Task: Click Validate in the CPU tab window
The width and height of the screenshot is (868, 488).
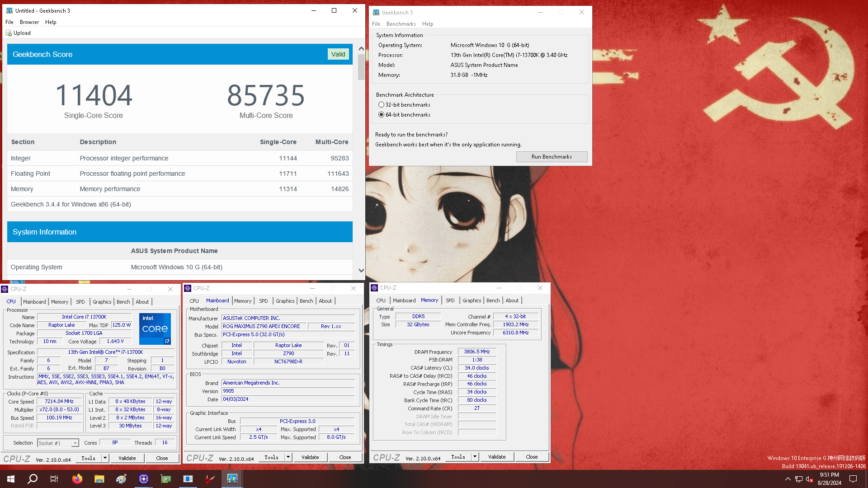Action: pyautogui.click(x=127, y=458)
